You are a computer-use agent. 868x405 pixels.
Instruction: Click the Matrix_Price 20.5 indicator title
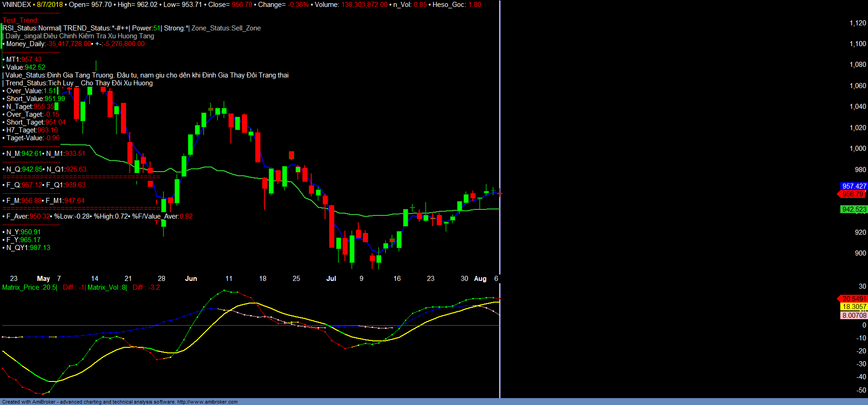30,287
